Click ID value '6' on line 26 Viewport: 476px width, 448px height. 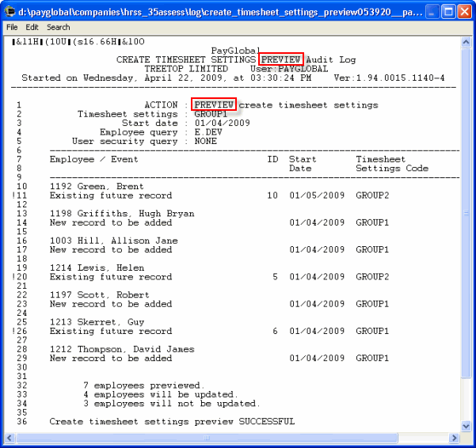click(275, 331)
